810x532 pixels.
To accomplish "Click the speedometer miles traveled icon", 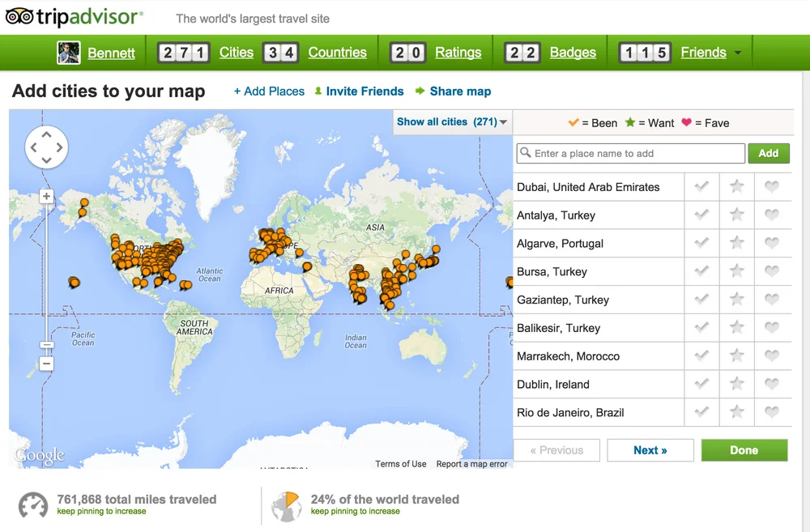I will coord(33,505).
